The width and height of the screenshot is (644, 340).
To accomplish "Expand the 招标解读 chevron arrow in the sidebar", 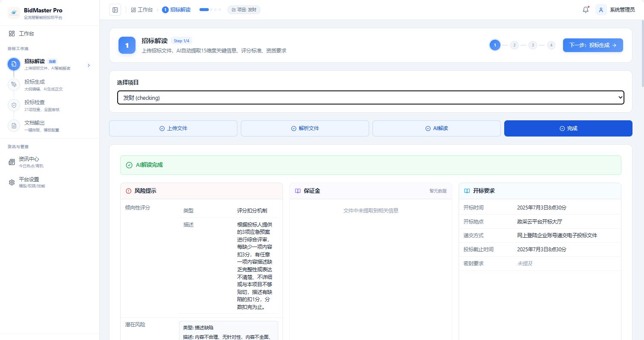I will tap(89, 65).
